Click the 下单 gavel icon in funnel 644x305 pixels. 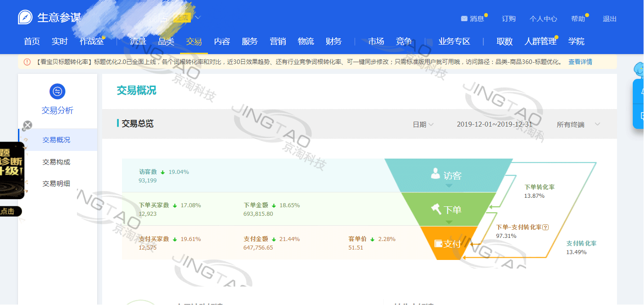pyautogui.click(x=436, y=209)
